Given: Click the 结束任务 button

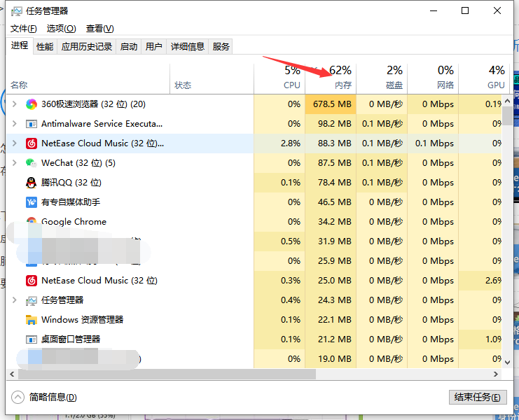Looking at the screenshot, I should point(477,397).
